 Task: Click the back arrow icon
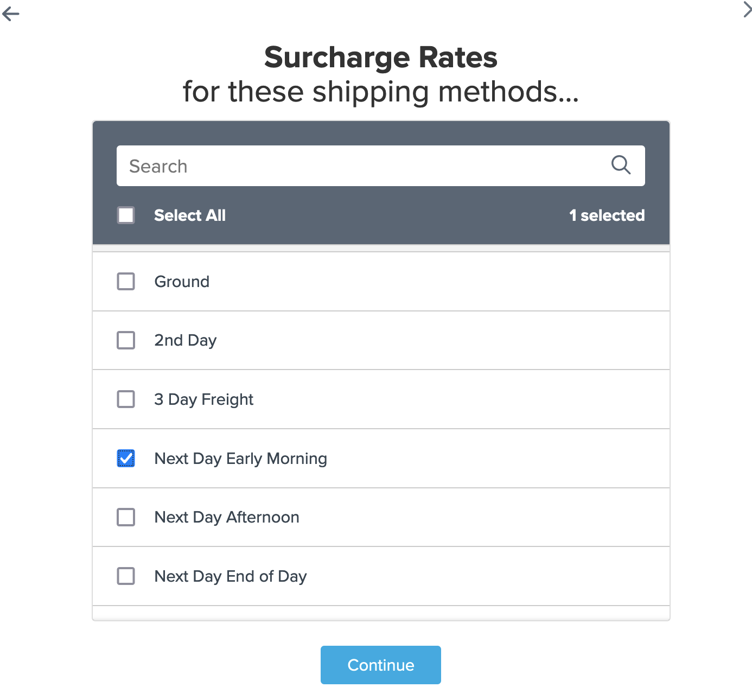click(x=11, y=14)
